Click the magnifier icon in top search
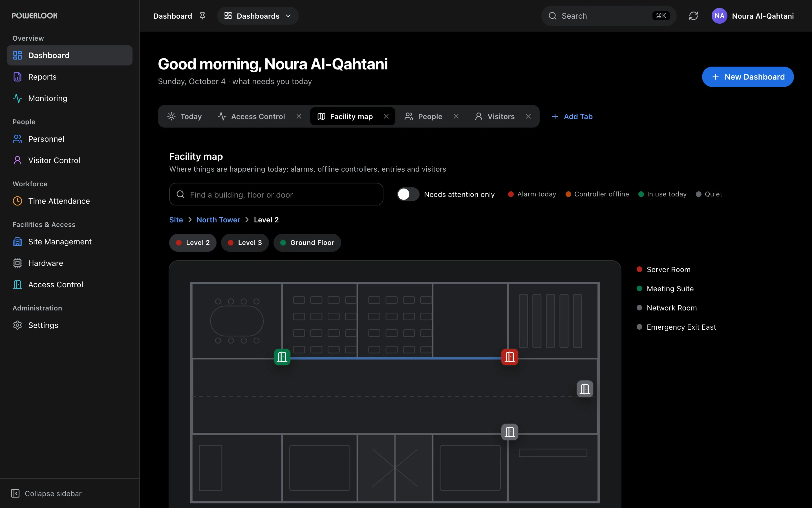 click(552, 16)
